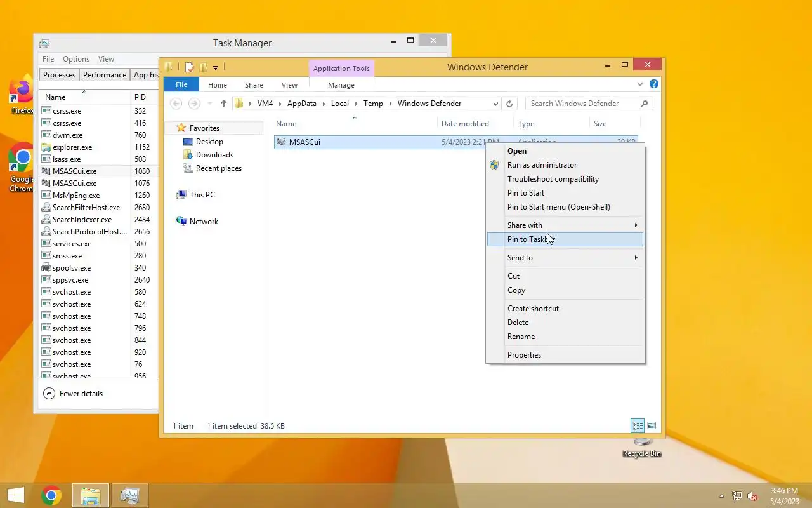Screen dimensions: 812x508
Task: Switch to Home ribbon tab
Action: (218, 84)
